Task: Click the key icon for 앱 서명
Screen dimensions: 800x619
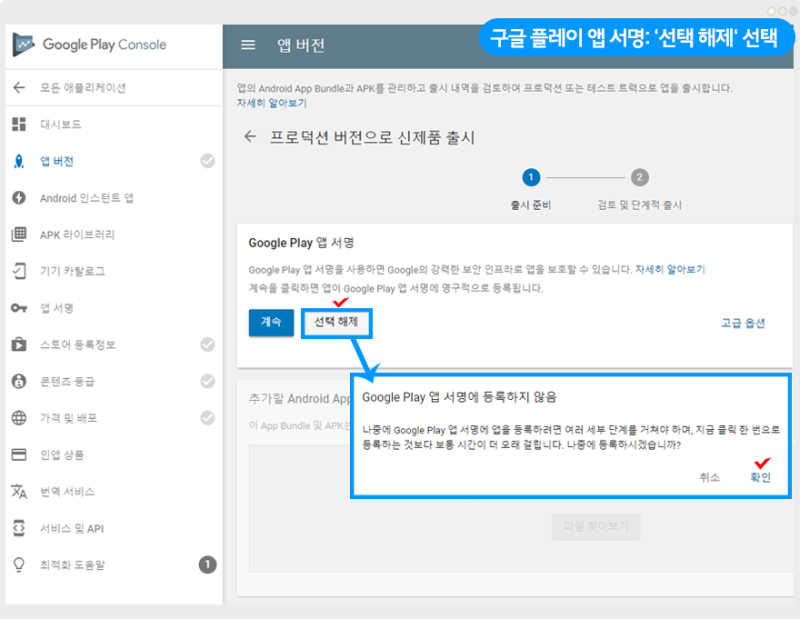Action: 19,308
